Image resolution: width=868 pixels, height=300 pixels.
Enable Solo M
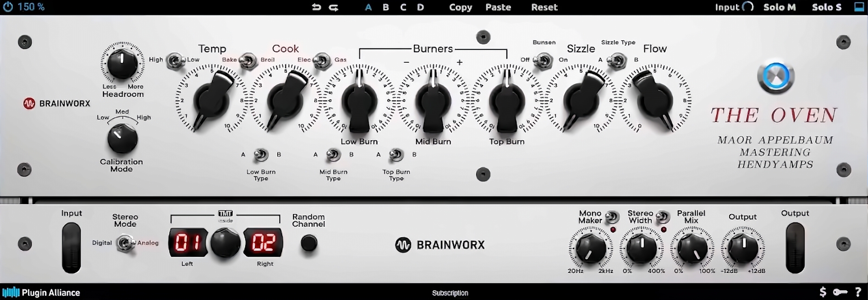tap(780, 7)
